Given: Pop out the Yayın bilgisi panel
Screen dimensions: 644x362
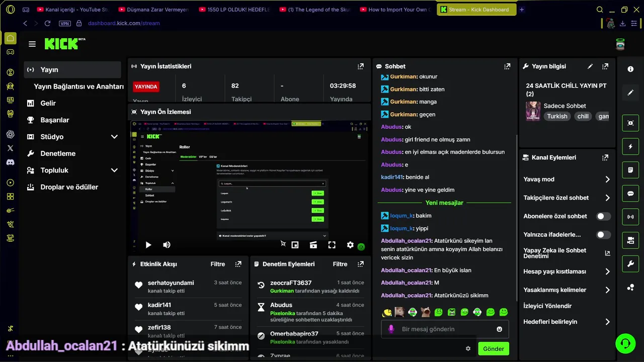Looking at the screenshot, I should click(605, 66).
